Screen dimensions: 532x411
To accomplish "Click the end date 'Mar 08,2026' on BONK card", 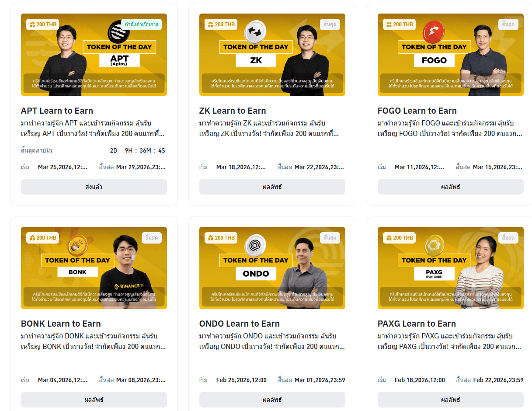I will (x=141, y=380).
